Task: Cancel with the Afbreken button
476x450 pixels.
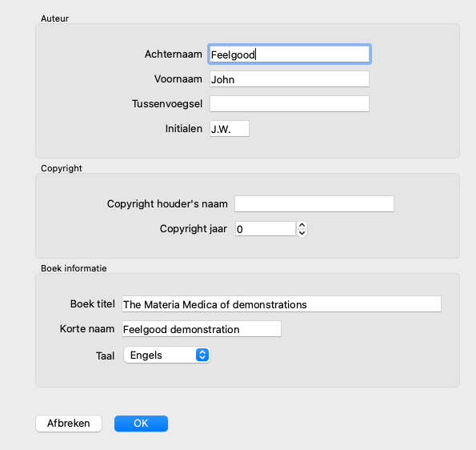Action: point(69,424)
